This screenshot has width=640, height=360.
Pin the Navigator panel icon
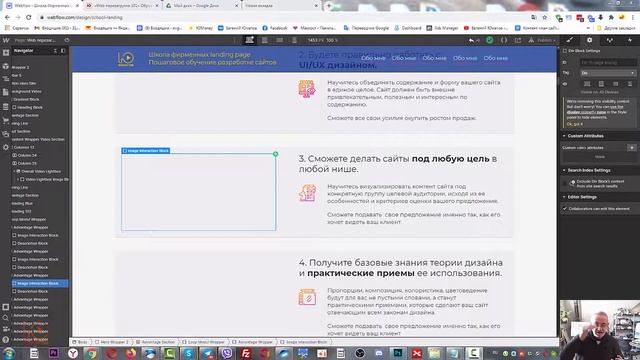pyautogui.click(x=63, y=51)
